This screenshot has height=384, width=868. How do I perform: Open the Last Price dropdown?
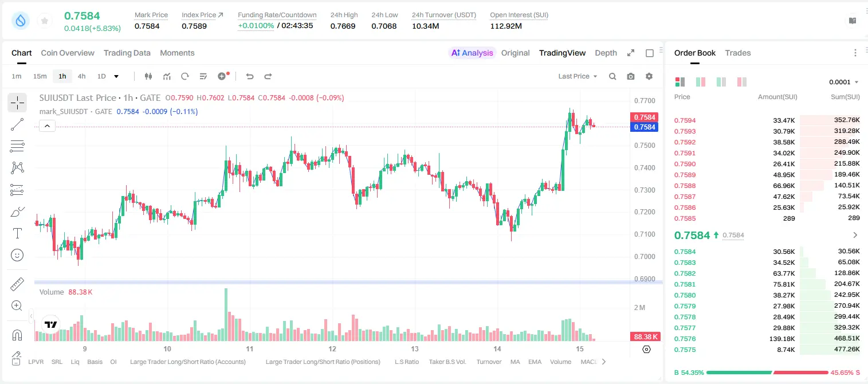578,76
